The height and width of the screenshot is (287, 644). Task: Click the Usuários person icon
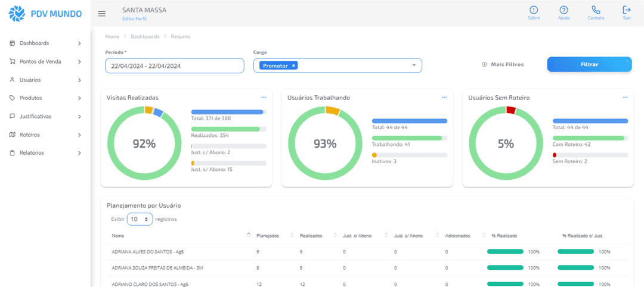[12, 80]
